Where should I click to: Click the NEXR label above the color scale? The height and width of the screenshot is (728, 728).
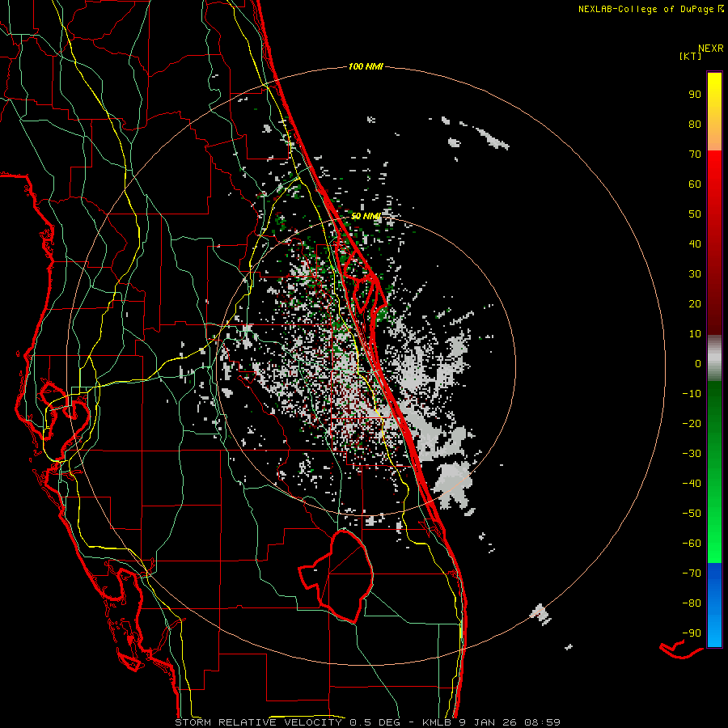tap(710, 49)
